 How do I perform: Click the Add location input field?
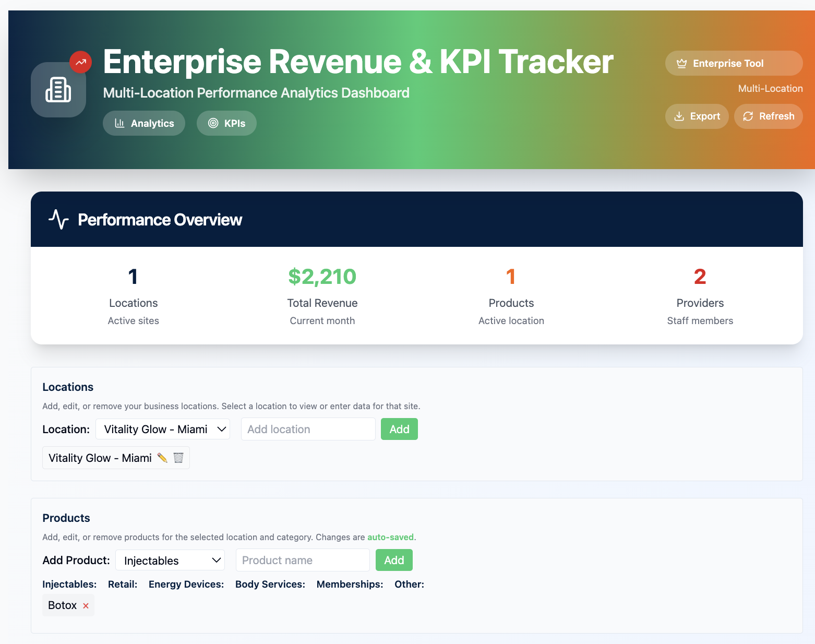click(308, 429)
